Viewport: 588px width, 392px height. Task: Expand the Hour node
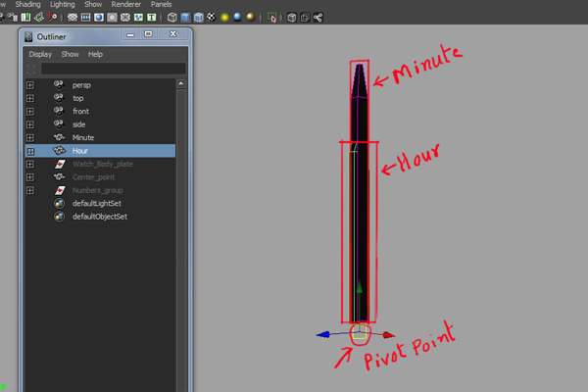tap(30, 151)
